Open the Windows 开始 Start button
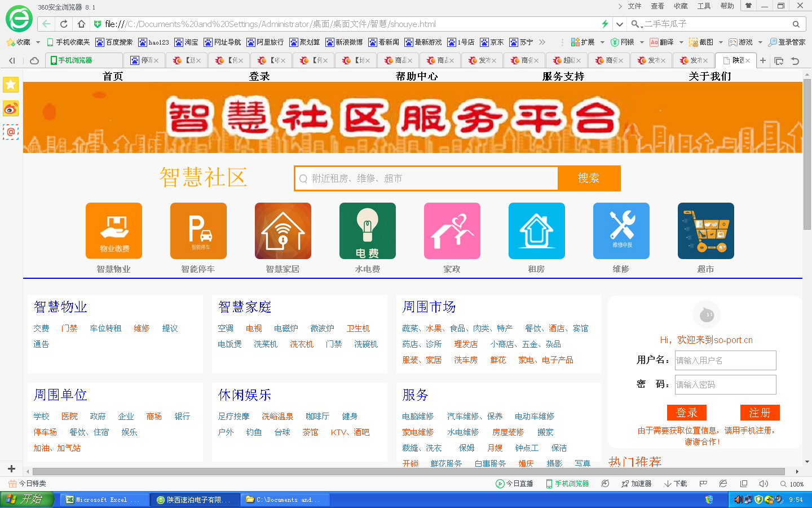The width and height of the screenshot is (812, 508). click(27, 500)
